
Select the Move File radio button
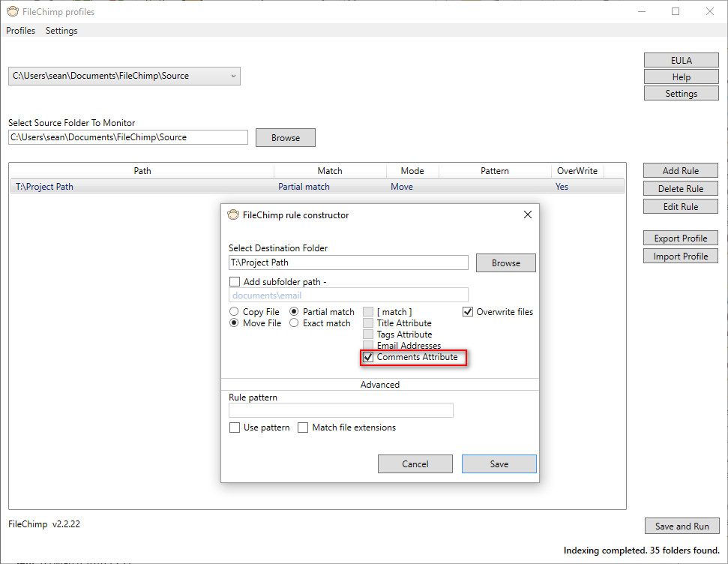[x=234, y=323]
